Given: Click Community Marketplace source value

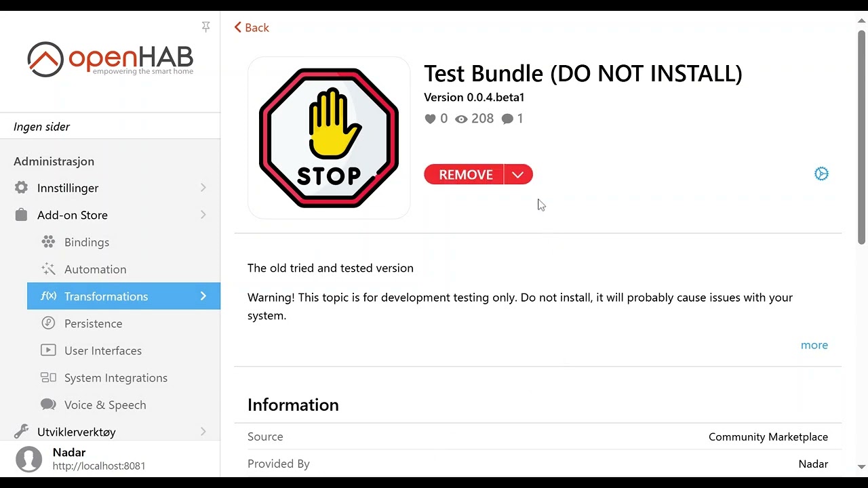Looking at the screenshot, I should [768, 437].
